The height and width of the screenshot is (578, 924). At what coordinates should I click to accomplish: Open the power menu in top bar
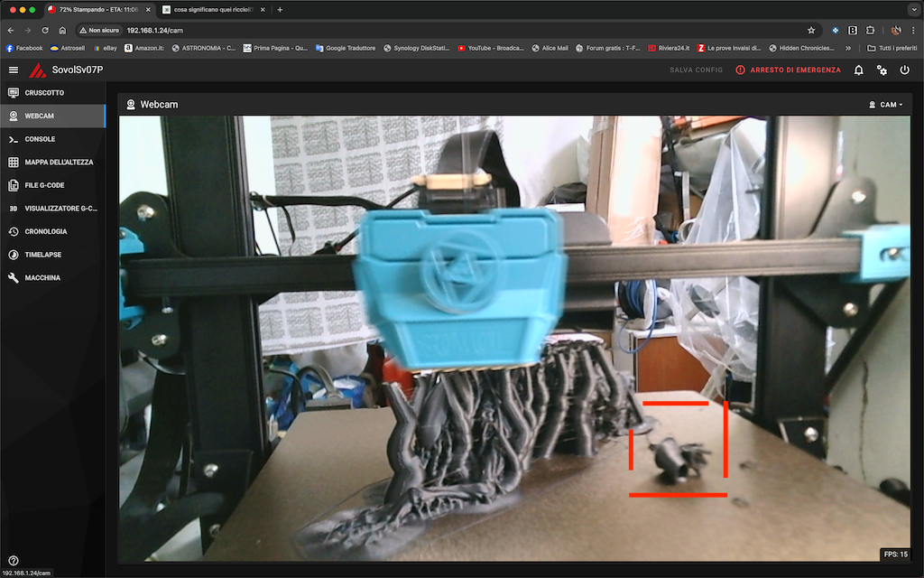904,70
